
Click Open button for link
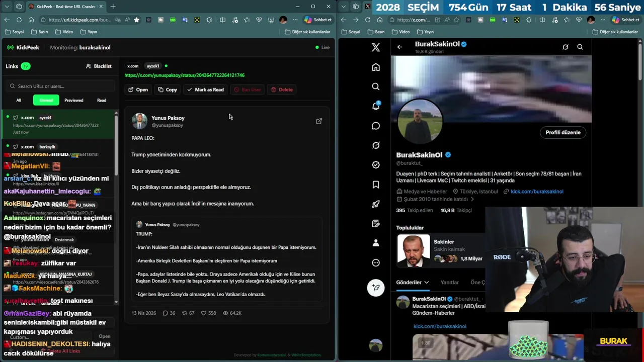(138, 89)
